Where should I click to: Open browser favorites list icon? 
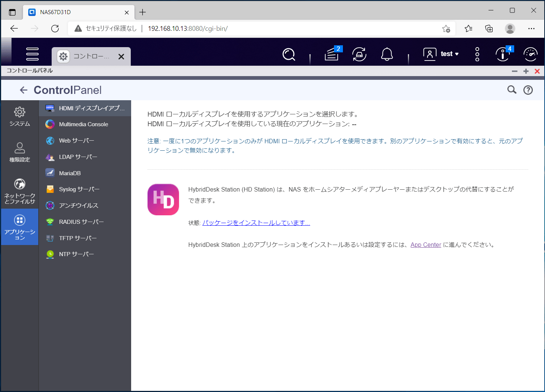468,29
